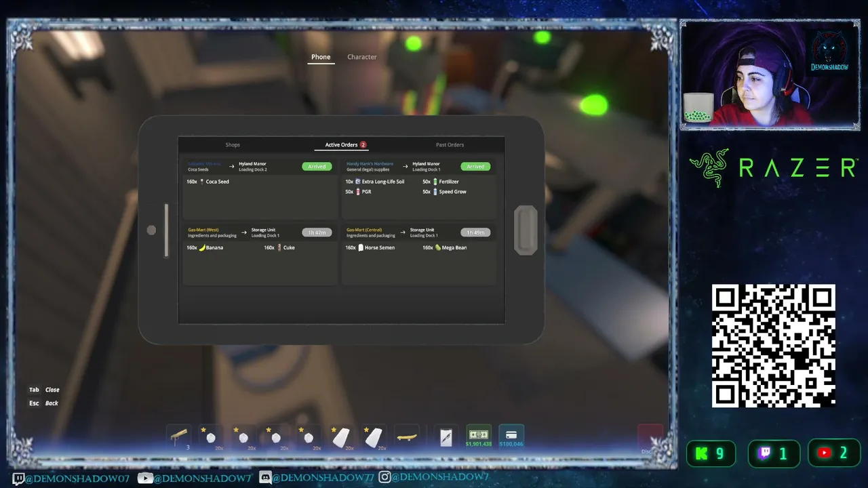Click the Active Orders count badge
Image resolution: width=868 pixels, height=488 pixels.
[363, 145]
